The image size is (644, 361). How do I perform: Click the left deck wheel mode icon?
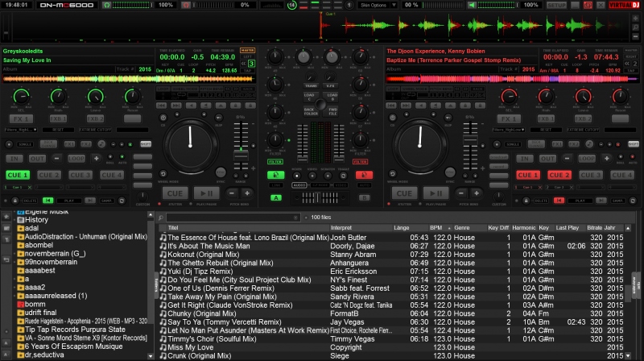(x=163, y=174)
